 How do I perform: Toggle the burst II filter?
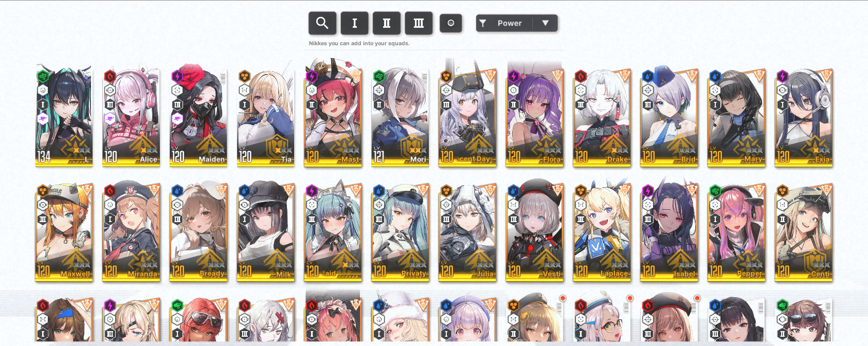point(387,23)
